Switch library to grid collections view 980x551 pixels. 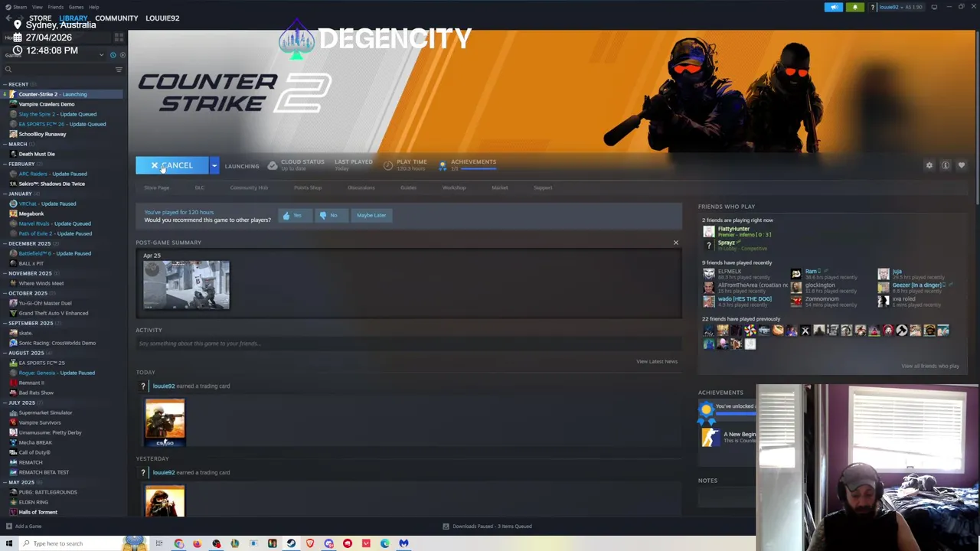coord(119,37)
